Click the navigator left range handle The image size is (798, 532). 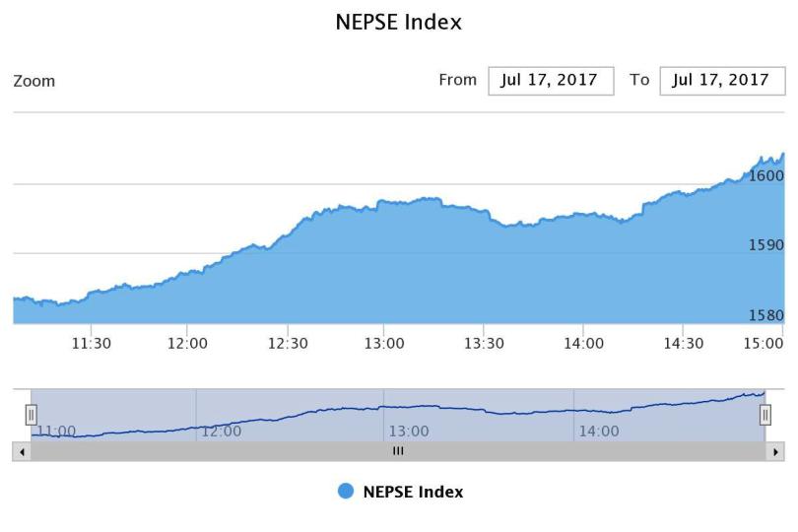click(x=31, y=415)
